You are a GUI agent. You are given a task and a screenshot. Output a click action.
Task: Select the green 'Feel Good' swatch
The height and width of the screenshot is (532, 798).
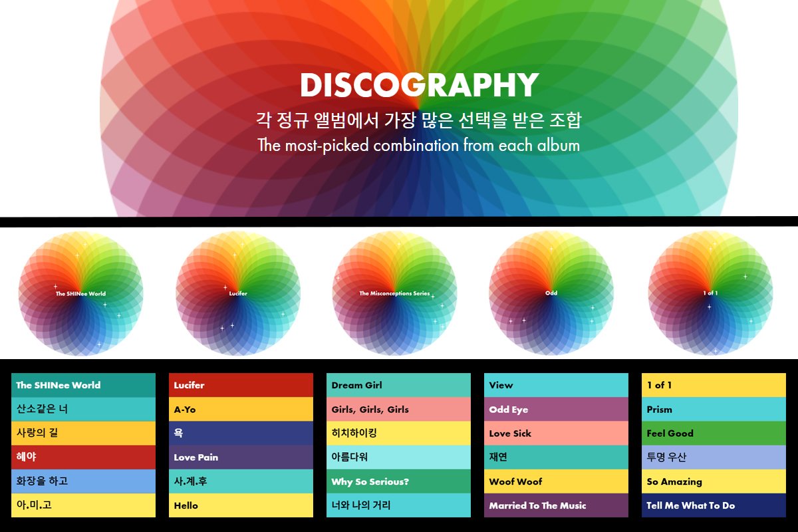[x=714, y=433]
